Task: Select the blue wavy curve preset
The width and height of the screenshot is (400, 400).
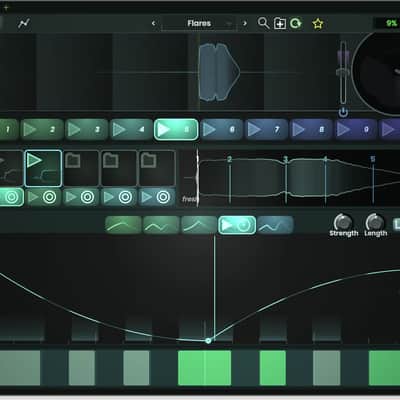Action: (x=275, y=225)
